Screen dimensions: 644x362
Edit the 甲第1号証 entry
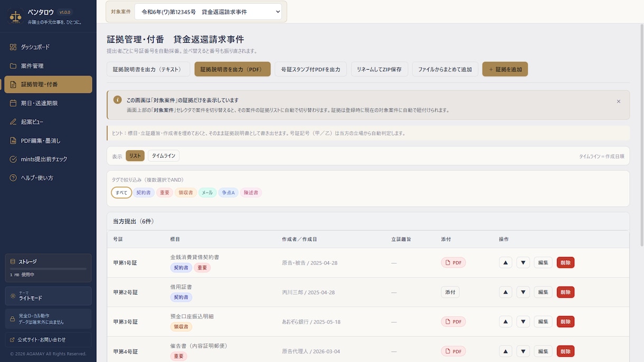pos(543,262)
